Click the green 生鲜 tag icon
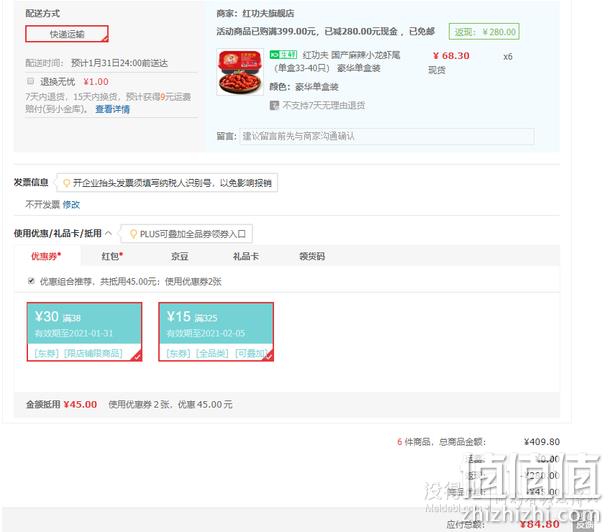 [283, 54]
